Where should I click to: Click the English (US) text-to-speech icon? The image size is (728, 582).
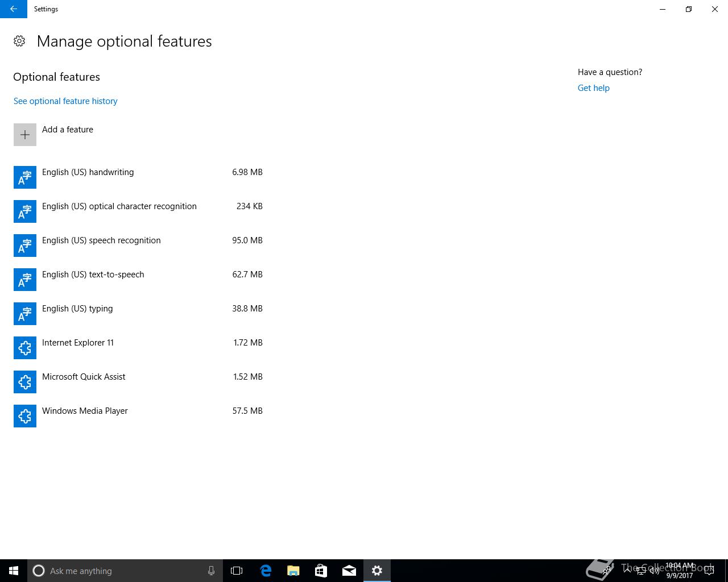(25, 280)
